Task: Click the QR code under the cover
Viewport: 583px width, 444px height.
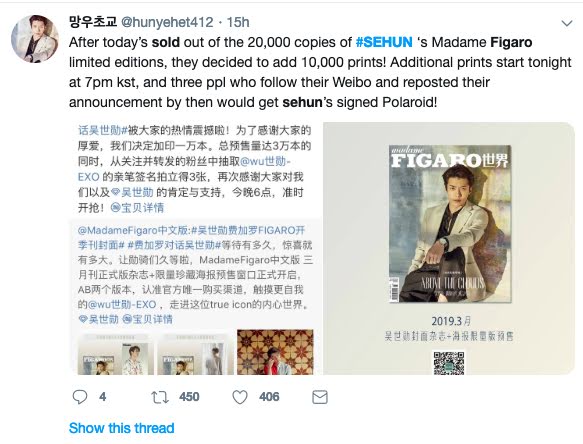Action: [449, 362]
